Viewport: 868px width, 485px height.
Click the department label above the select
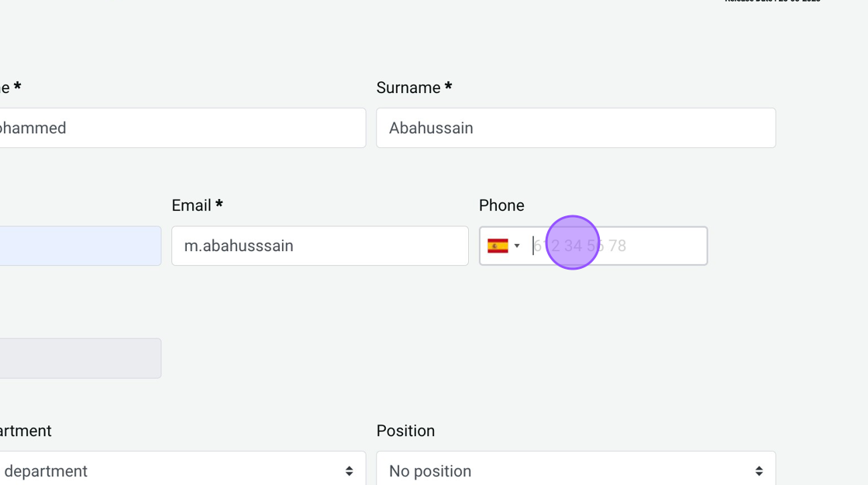[x=25, y=431]
